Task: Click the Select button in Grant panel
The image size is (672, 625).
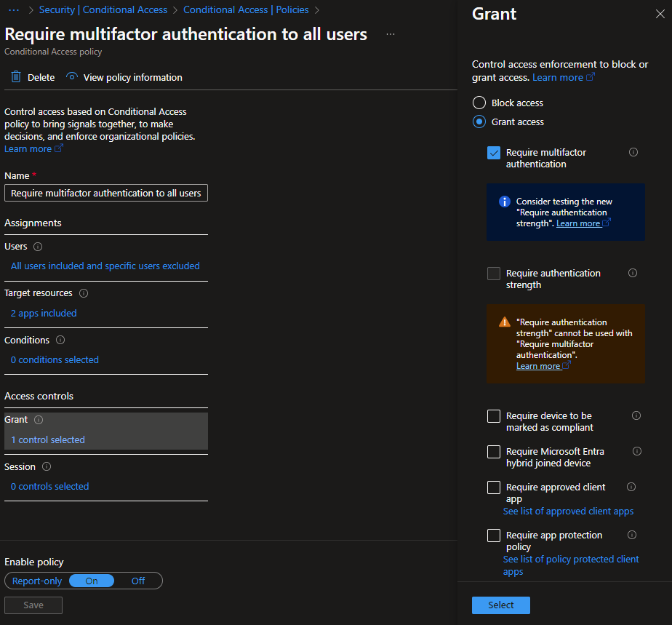Action: pos(501,605)
